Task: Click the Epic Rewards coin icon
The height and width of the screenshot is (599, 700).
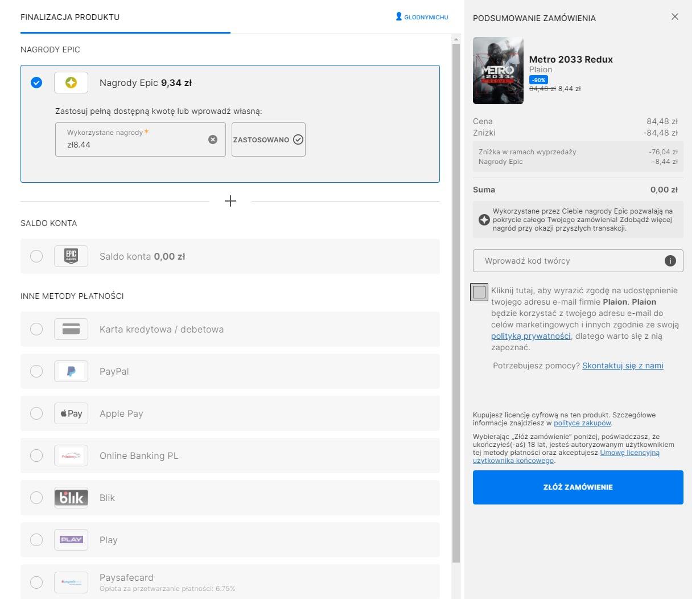Action: click(x=71, y=83)
